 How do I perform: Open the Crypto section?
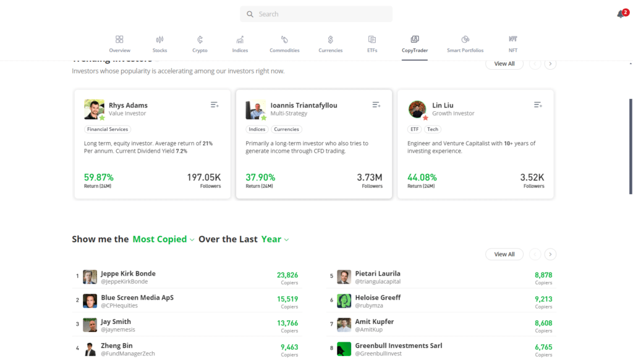pos(200,43)
